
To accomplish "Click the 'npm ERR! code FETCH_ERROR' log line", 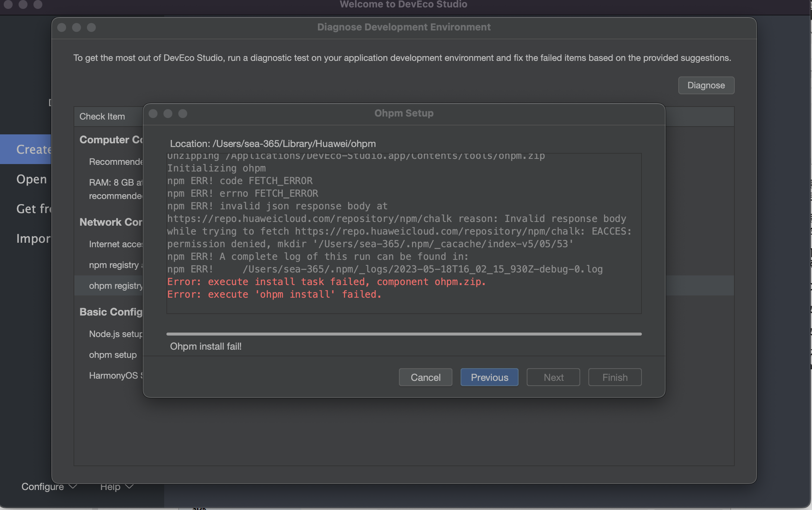I will click(x=240, y=181).
